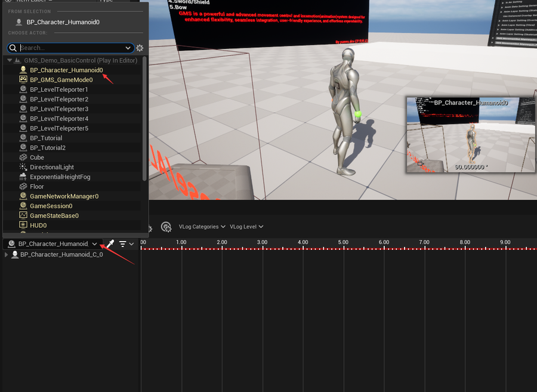This screenshot has height=392, width=537.
Task: Focus the actor search field
Action: pyautogui.click(x=70, y=48)
